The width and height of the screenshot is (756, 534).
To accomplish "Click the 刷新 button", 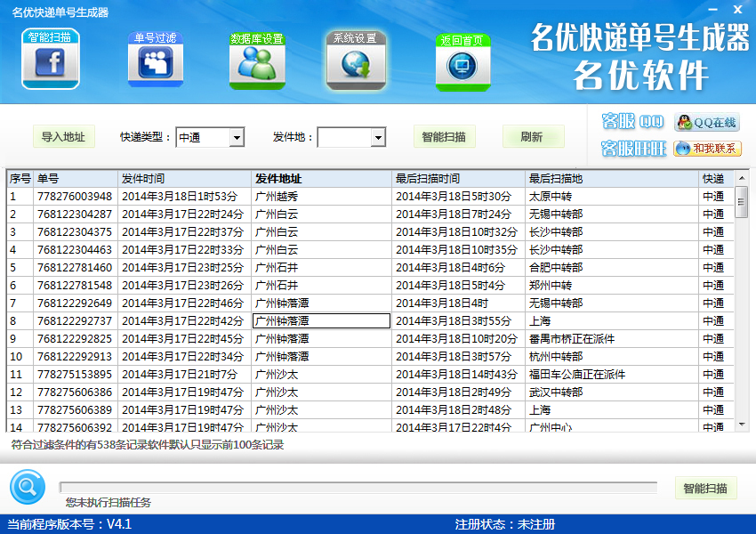I will tap(533, 137).
